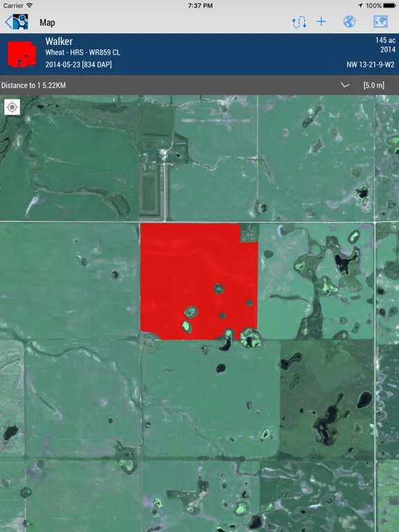Open the route path tool icon
The height and width of the screenshot is (532, 399).
pos(299,22)
